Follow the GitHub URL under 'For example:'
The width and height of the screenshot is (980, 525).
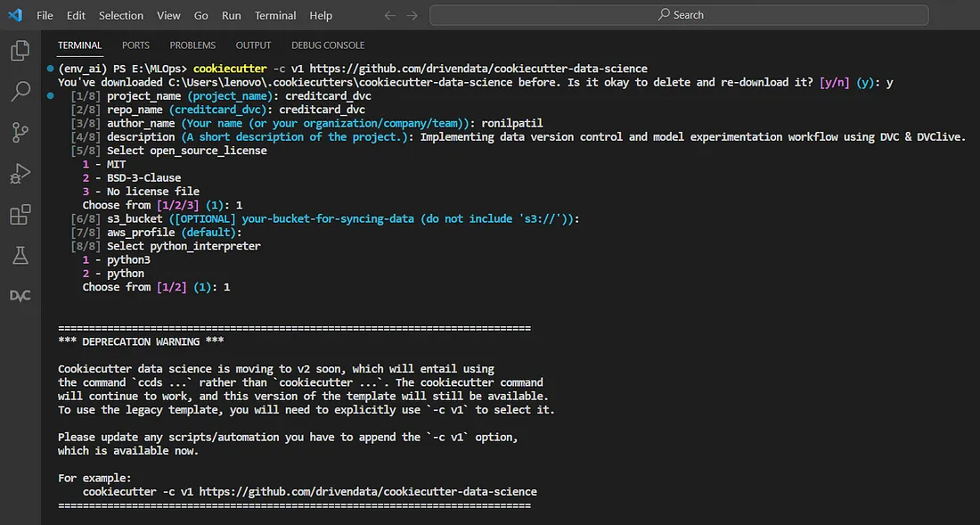tap(368, 492)
